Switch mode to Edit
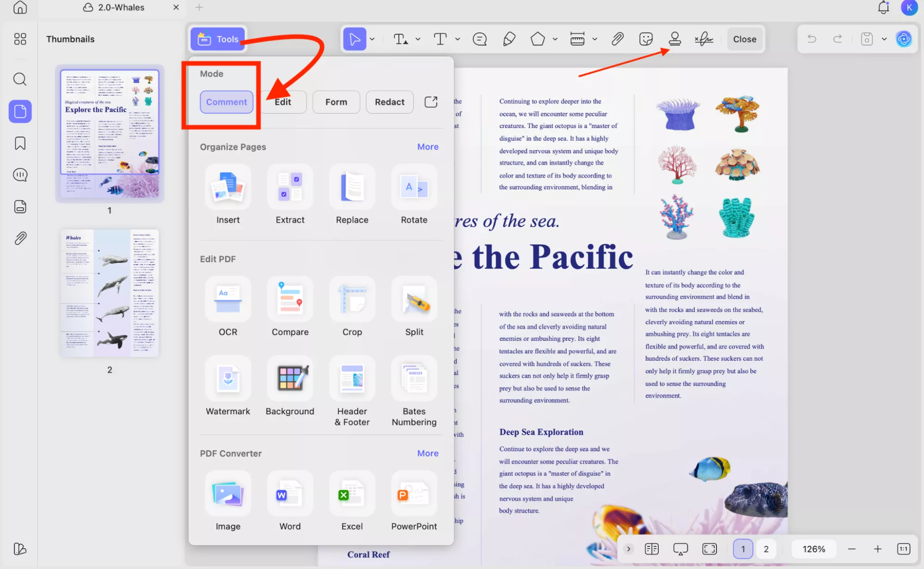 click(x=282, y=102)
